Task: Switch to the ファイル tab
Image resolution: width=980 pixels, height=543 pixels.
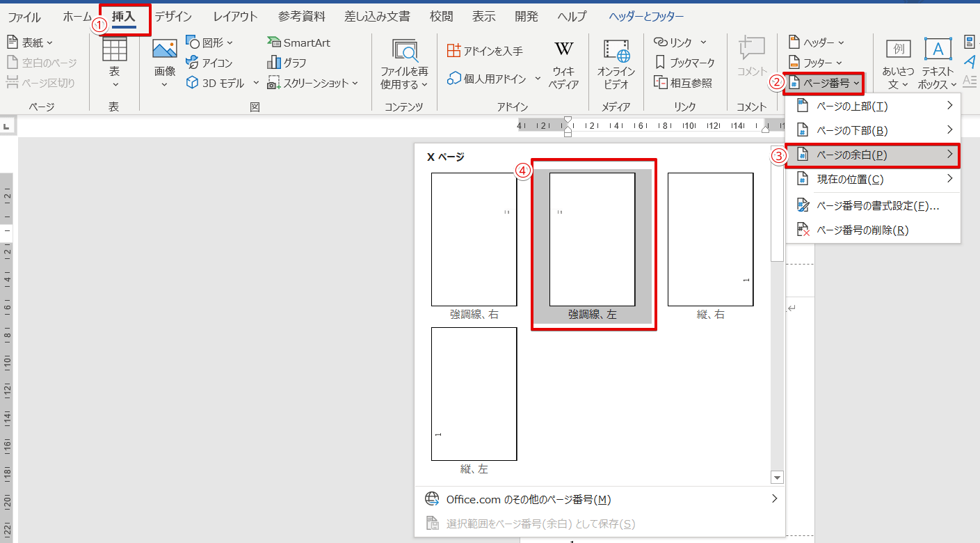Action: click(24, 16)
